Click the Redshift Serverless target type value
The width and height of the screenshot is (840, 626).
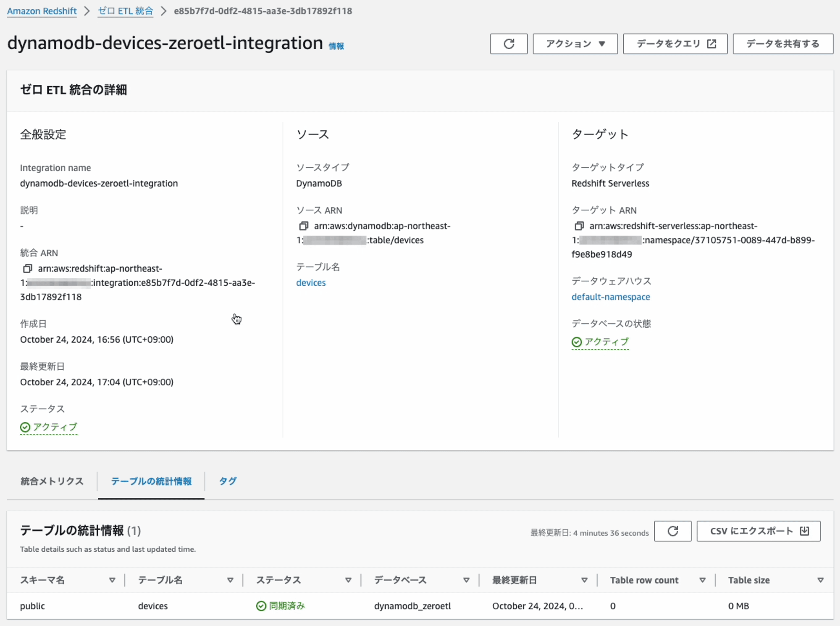pos(610,183)
